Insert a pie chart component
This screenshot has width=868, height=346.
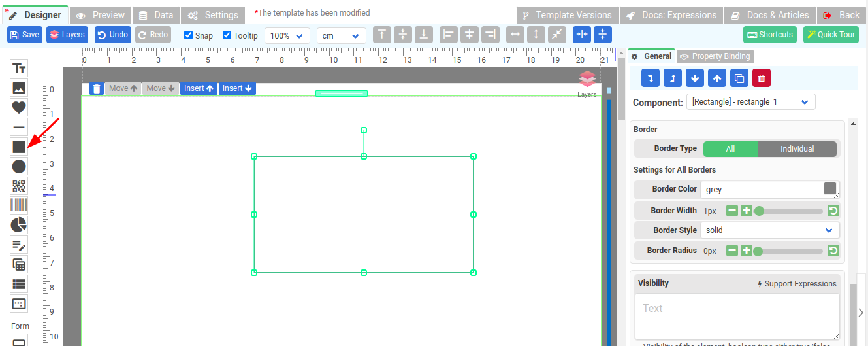tap(19, 225)
